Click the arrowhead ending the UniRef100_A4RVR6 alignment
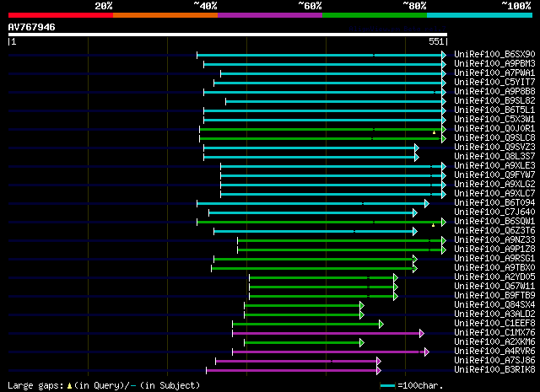The image size is (540, 392). (x=427, y=352)
